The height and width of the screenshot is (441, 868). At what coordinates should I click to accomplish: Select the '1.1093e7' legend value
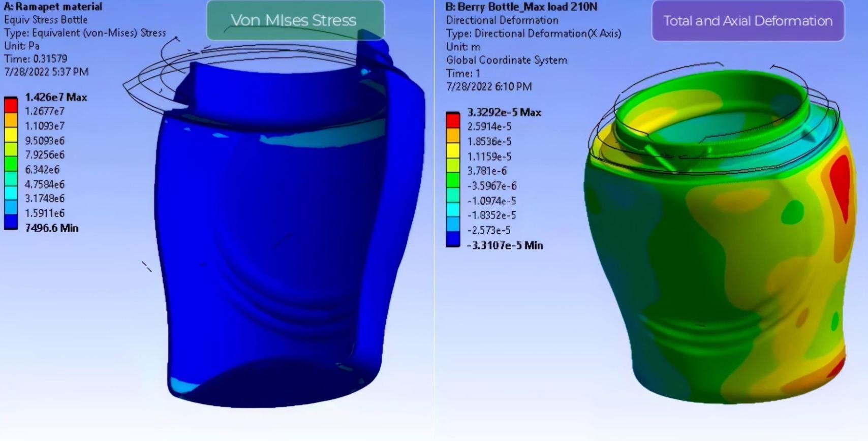[x=45, y=126]
